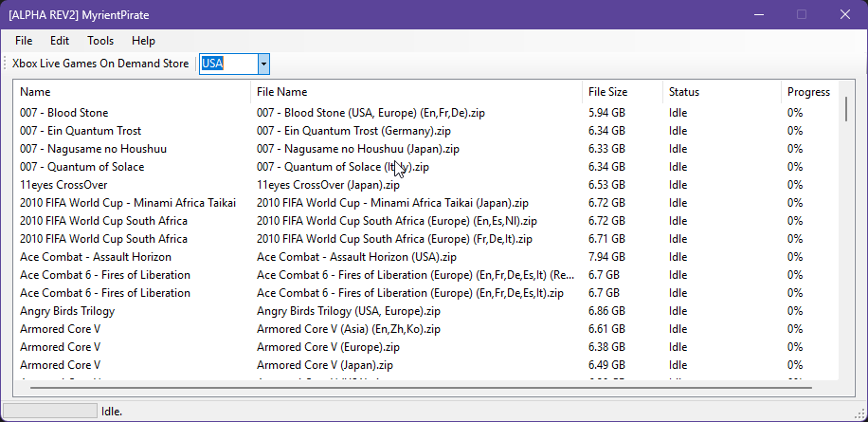Screen dimensions: 868x422
Task: Sort by the Progress column header
Action: click(x=809, y=92)
